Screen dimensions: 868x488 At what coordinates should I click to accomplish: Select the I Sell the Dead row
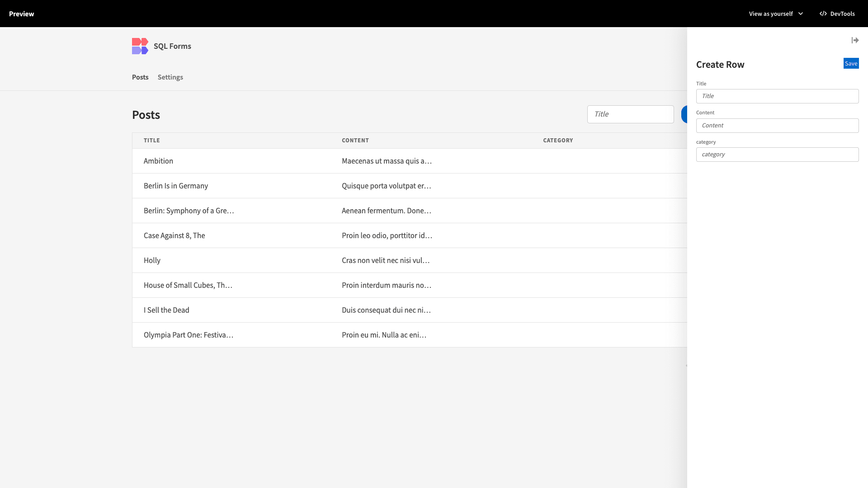pyautogui.click(x=410, y=310)
